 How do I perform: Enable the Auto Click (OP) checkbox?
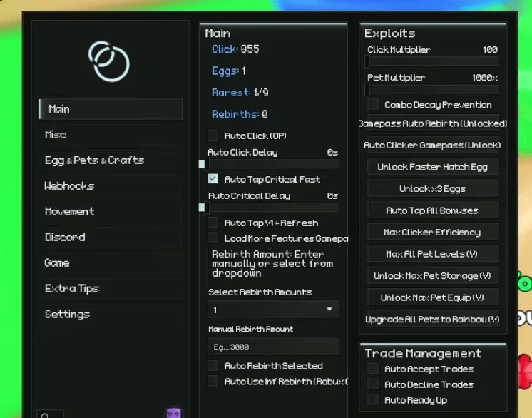213,136
